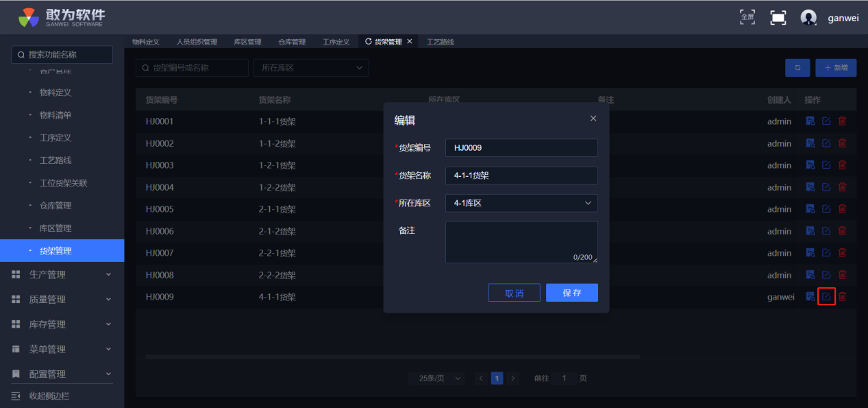Click the screen expand icon beside 全屏
868x408 pixels.
point(778,18)
